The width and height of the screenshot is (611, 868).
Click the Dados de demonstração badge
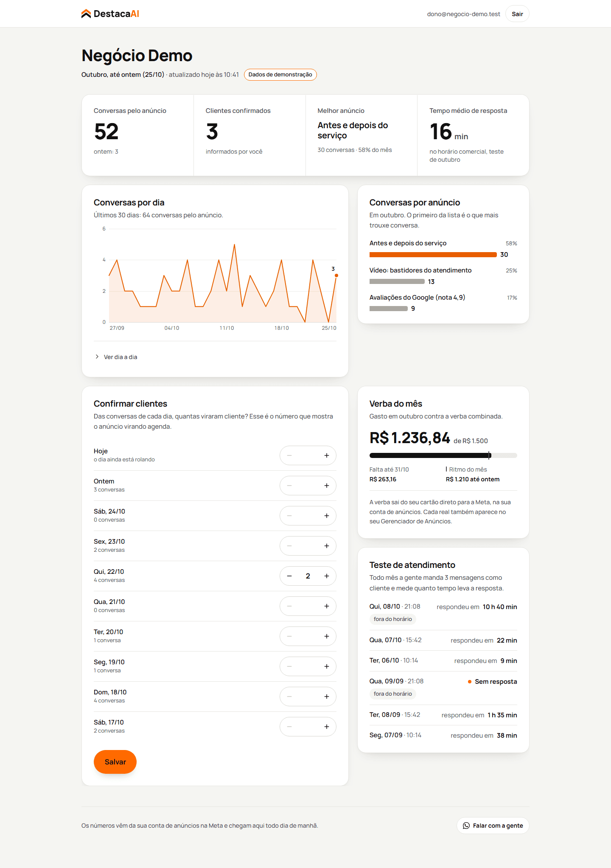(280, 75)
